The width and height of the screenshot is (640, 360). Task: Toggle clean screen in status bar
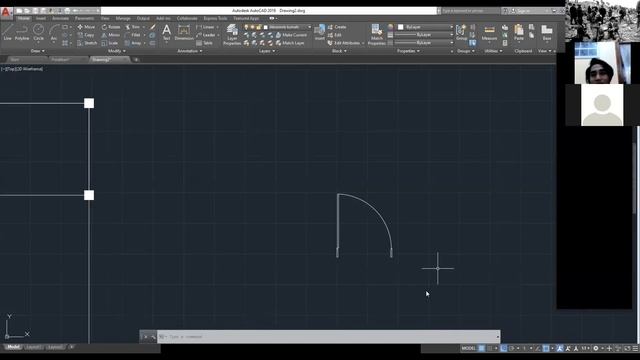[627, 348]
